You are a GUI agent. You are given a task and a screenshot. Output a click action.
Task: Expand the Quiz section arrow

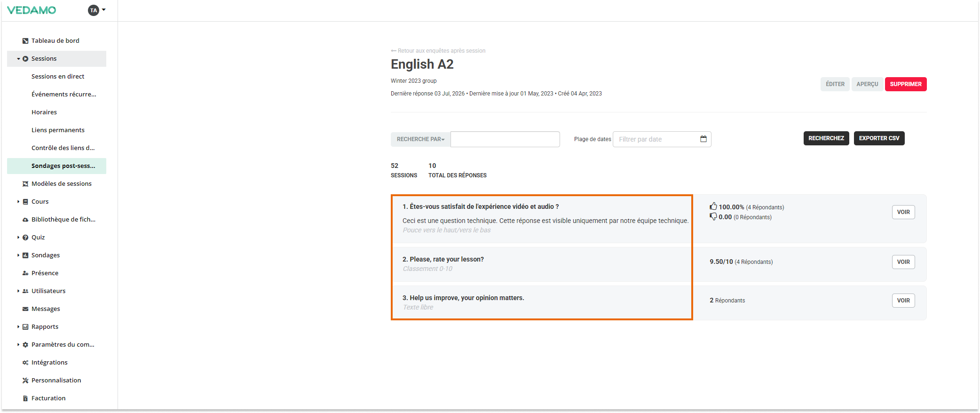click(18, 238)
